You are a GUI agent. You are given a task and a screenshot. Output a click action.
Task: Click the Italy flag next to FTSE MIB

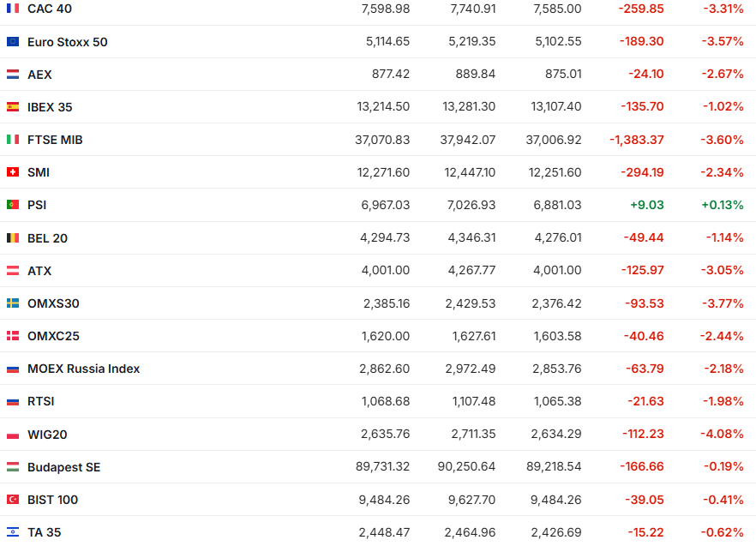(13, 140)
